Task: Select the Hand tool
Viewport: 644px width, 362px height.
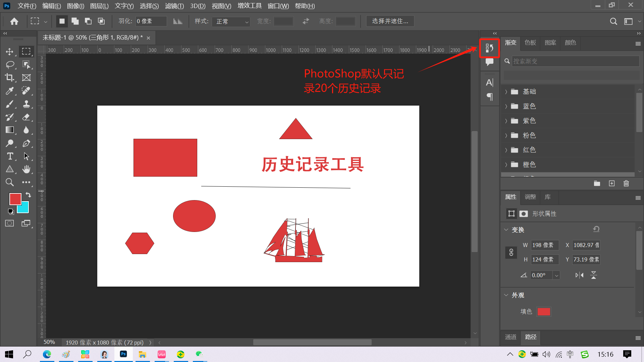Action: coord(26,169)
